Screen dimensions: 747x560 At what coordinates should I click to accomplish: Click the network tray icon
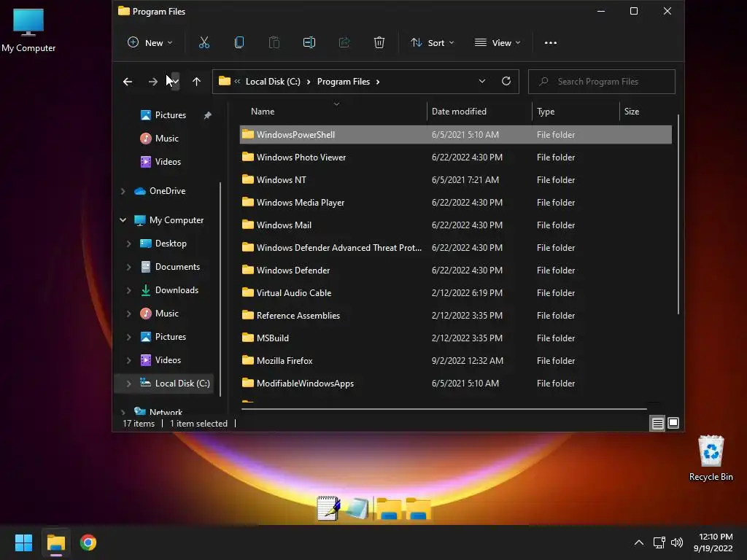point(659,542)
